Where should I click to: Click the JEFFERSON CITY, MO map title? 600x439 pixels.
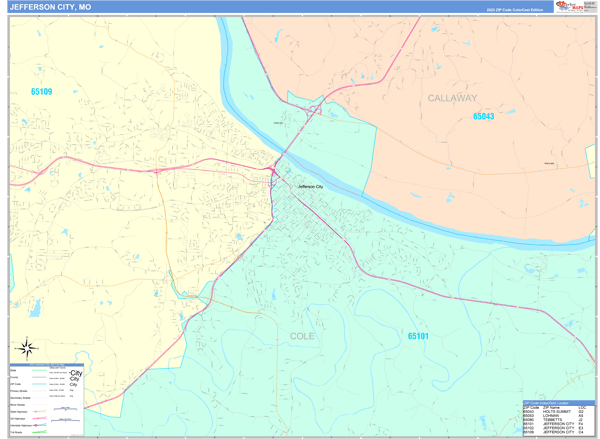click(50, 7)
